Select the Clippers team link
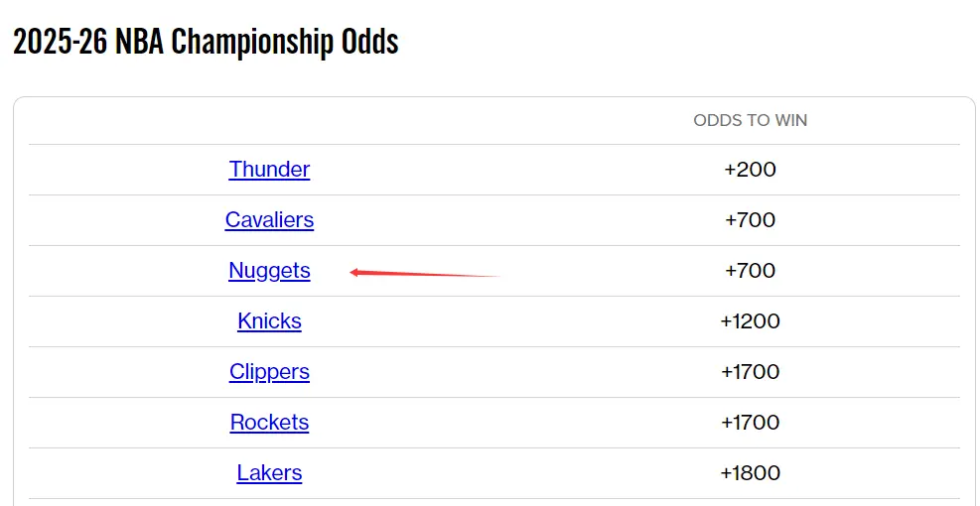 (x=269, y=372)
